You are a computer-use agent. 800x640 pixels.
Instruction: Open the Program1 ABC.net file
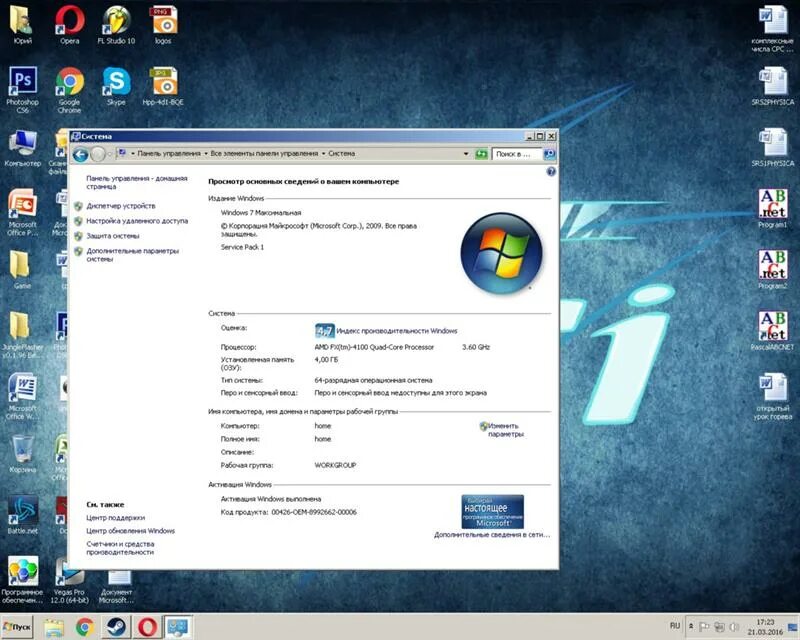772,208
